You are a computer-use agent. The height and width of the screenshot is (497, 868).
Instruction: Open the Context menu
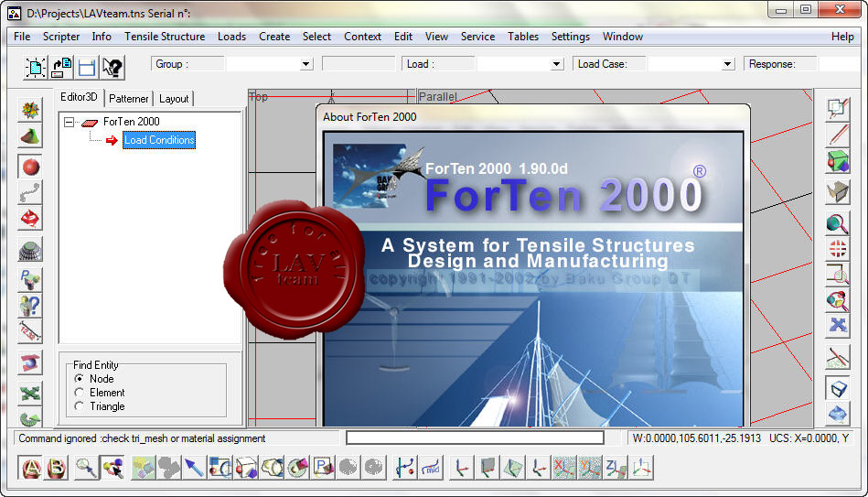pos(362,37)
